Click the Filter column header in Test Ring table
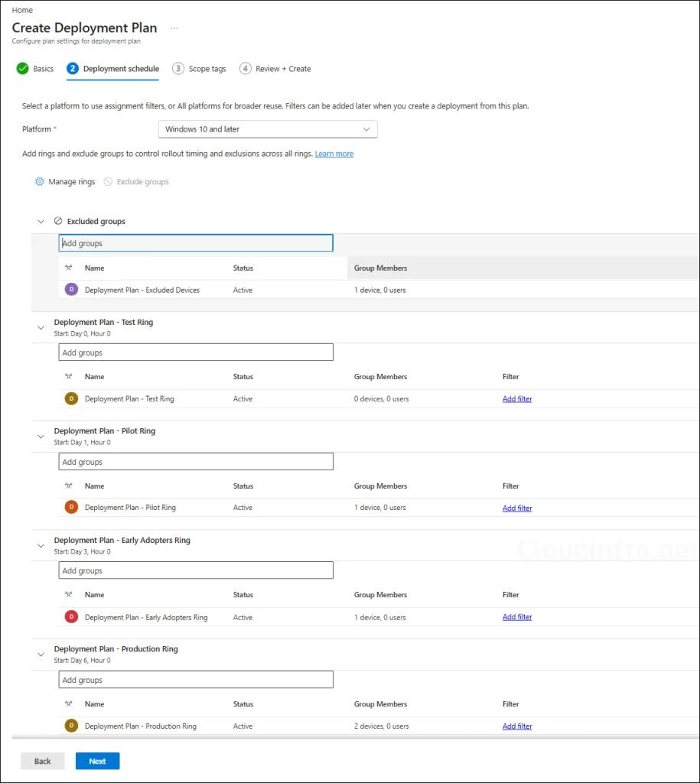Image resolution: width=700 pixels, height=783 pixels. pyautogui.click(x=510, y=377)
